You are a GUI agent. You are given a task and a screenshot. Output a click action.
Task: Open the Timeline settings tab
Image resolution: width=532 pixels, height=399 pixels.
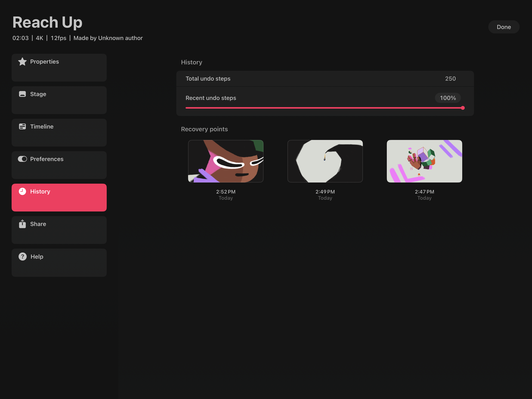coord(59,133)
